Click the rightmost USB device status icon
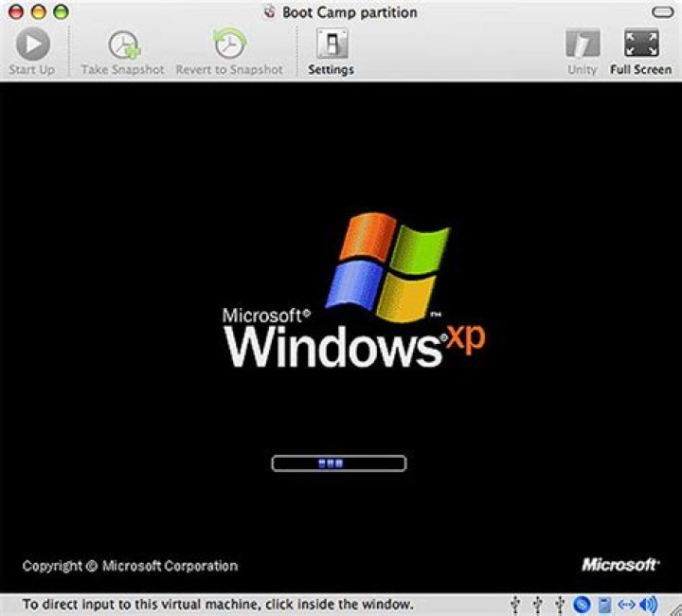 (560, 605)
